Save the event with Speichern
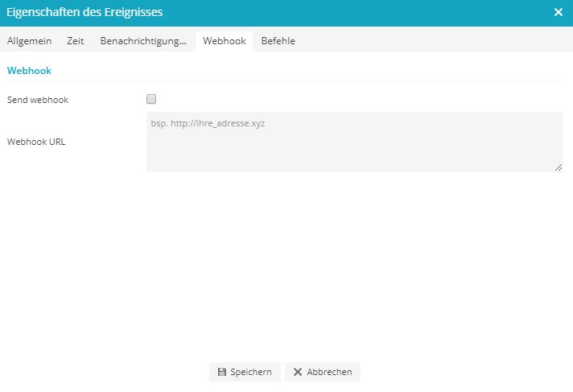The image size is (573, 392). tap(245, 372)
